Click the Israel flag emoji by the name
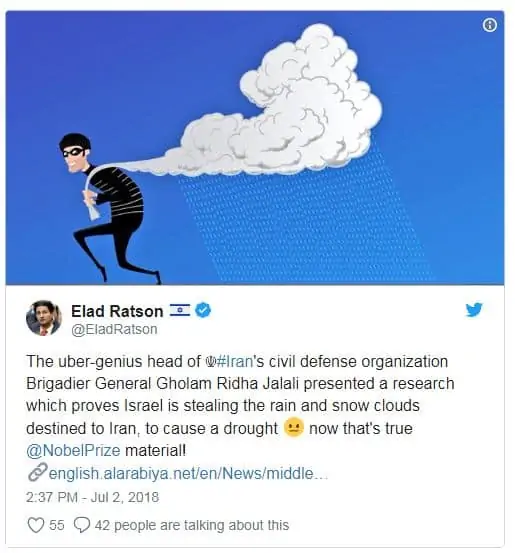The image size is (515, 553). 180,310
